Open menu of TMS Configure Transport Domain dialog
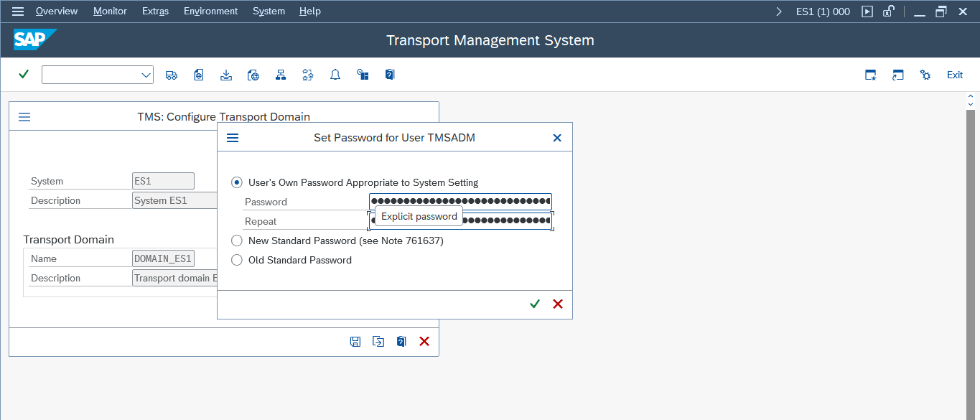 [x=24, y=117]
